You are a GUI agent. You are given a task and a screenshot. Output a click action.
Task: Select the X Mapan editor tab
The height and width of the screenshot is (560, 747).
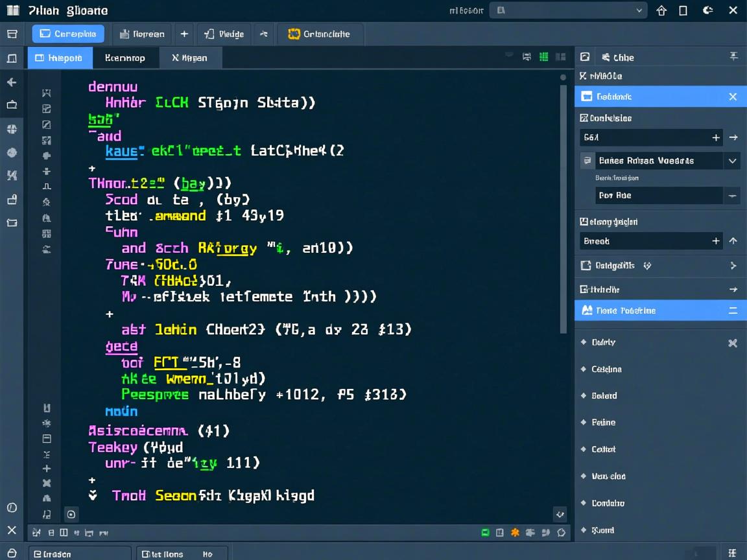point(189,58)
